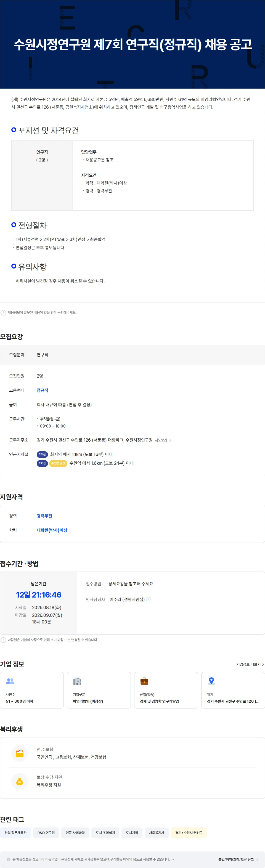This screenshot has width=265, height=868.
Task: Open the 지도보기 map link
Action: pos(161,440)
